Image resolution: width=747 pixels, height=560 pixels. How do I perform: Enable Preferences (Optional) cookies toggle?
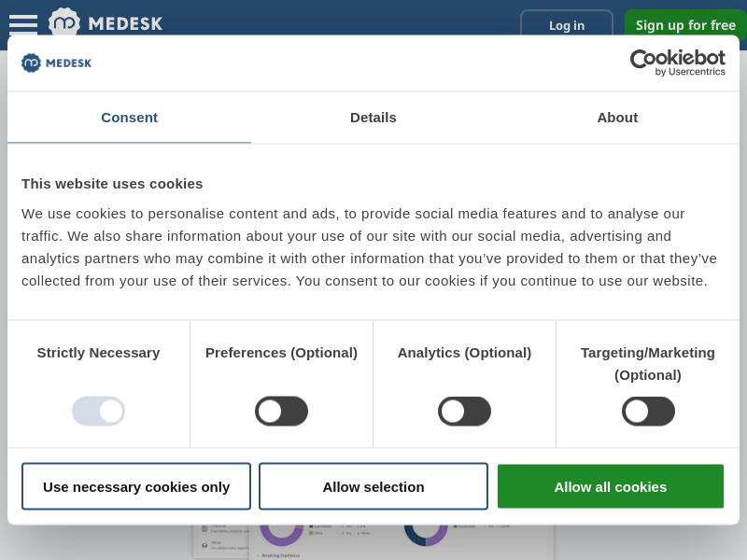coord(281,411)
